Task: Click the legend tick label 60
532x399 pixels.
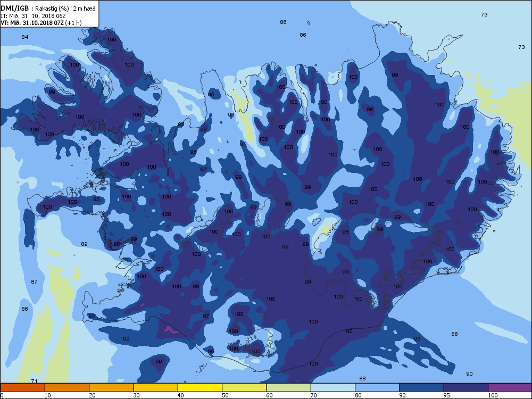Action: [x=269, y=395]
